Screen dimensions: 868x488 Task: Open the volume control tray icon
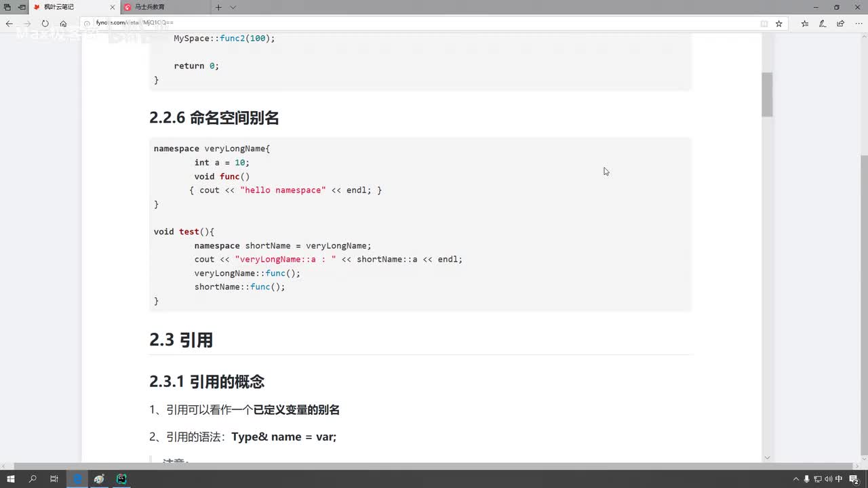829,479
